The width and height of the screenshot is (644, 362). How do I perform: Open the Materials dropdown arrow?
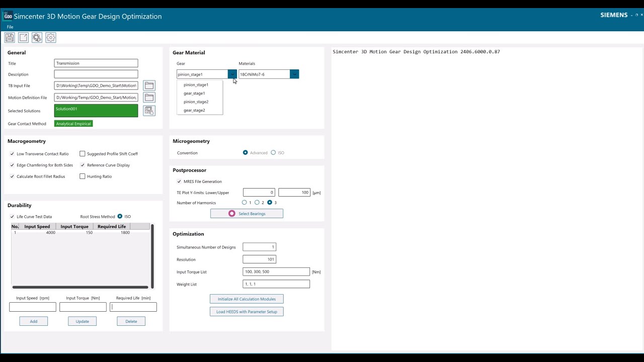[x=294, y=74]
